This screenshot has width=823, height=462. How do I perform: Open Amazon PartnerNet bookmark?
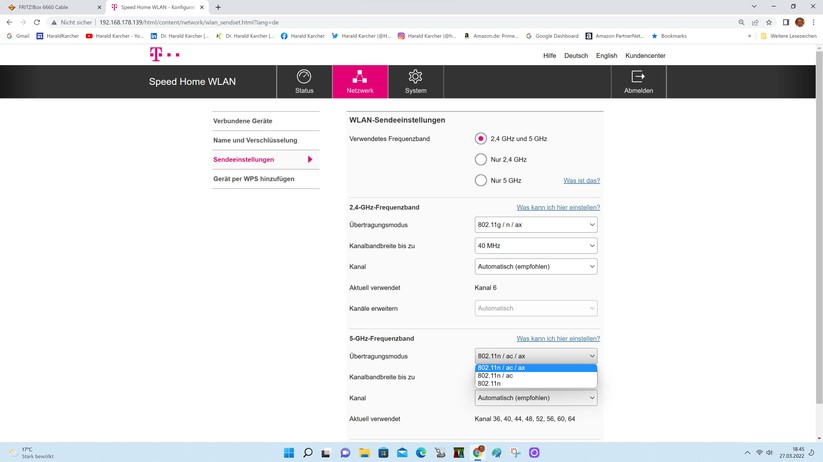[615, 36]
